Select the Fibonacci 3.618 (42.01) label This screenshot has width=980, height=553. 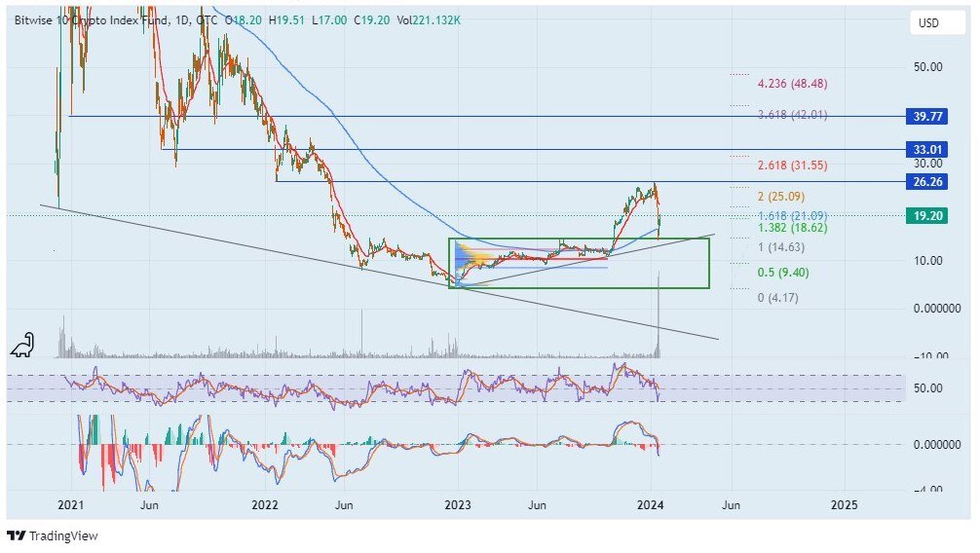coord(793,114)
